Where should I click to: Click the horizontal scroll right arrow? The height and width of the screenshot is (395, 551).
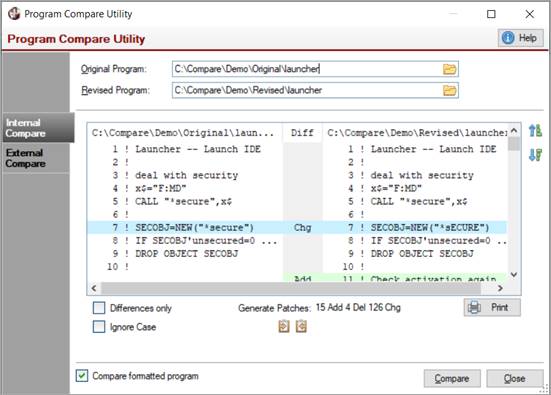[x=500, y=288]
